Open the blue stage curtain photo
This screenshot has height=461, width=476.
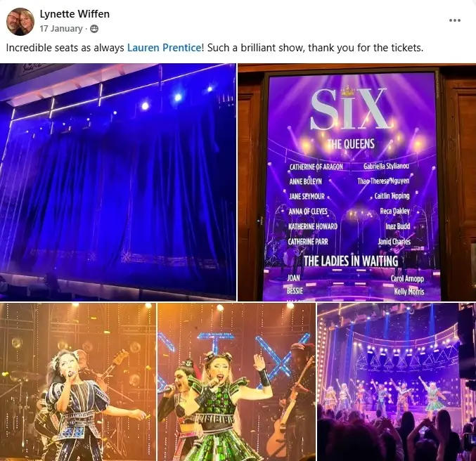pyautogui.click(x=118, y=182)
